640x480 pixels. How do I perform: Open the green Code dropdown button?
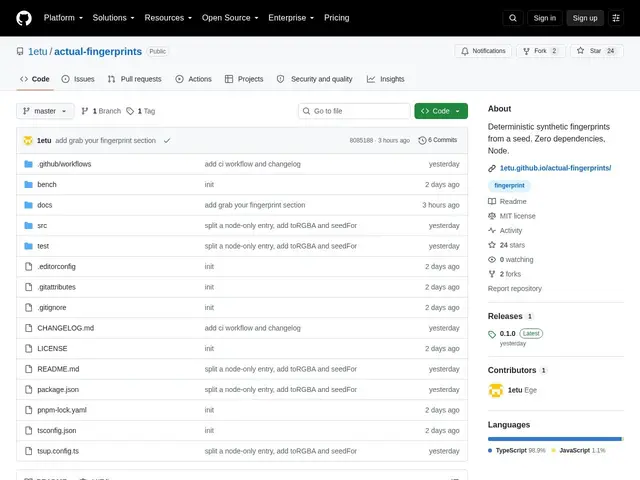[x=441, y=111]
